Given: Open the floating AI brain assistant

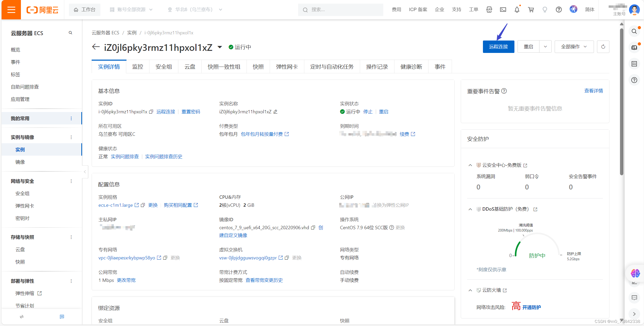Looking at the screenshot, I should pos(635,273).
